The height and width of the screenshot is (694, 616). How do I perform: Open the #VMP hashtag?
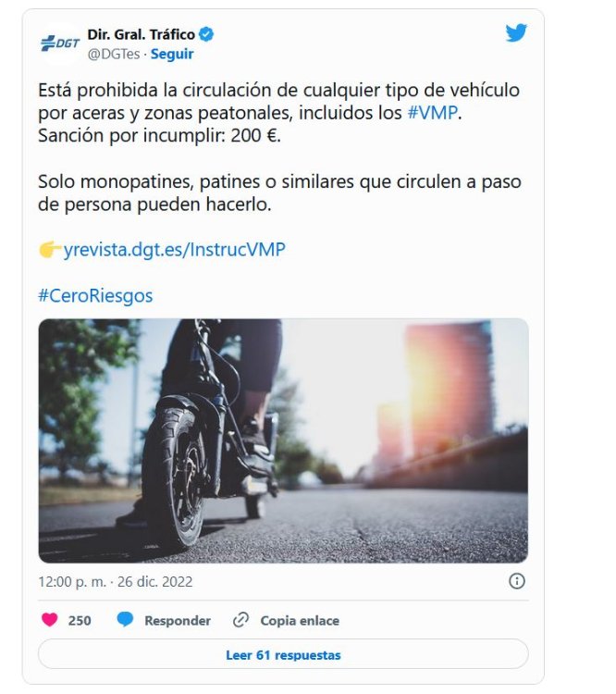coord(432,113)
